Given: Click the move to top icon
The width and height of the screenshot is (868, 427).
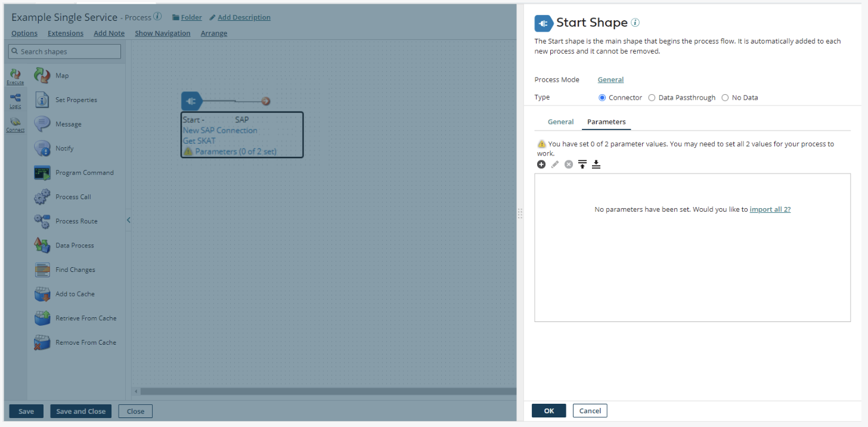Looking at the screenshot, I should pos(582,165).
